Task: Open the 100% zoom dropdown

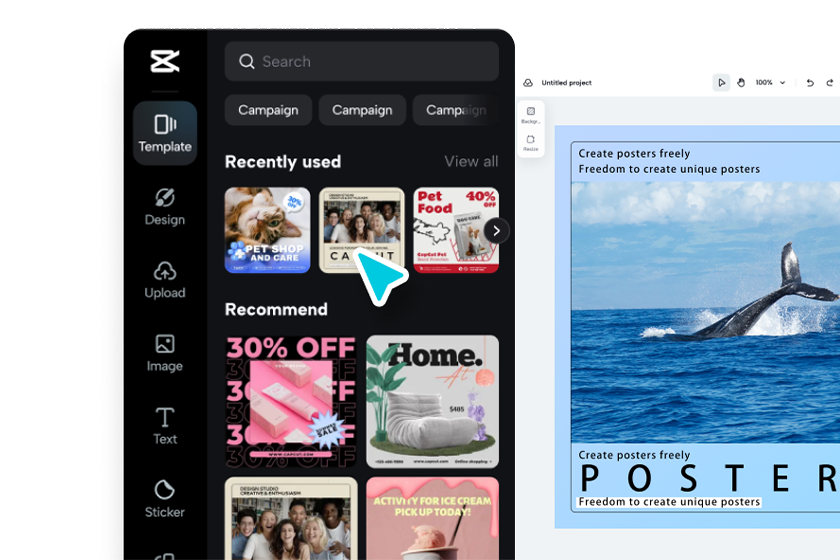Action: tap(770, 83)
